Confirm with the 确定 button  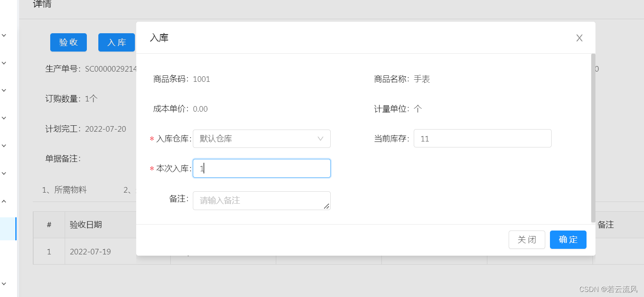pos(568,239)
